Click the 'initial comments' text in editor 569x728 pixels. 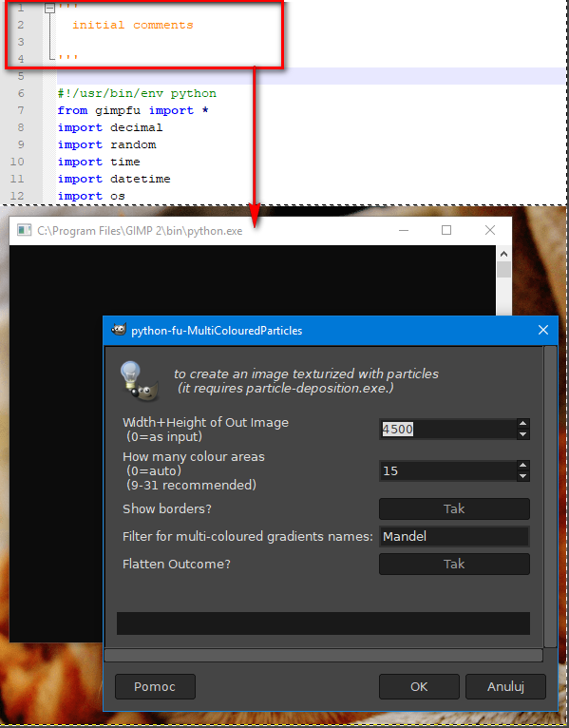coord(133,25)
